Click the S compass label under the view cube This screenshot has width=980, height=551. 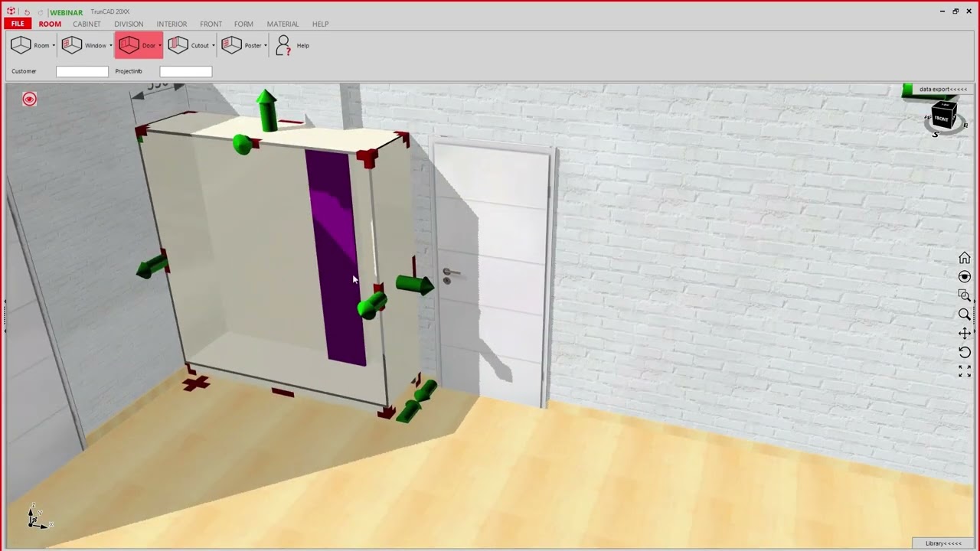point(936,135)
